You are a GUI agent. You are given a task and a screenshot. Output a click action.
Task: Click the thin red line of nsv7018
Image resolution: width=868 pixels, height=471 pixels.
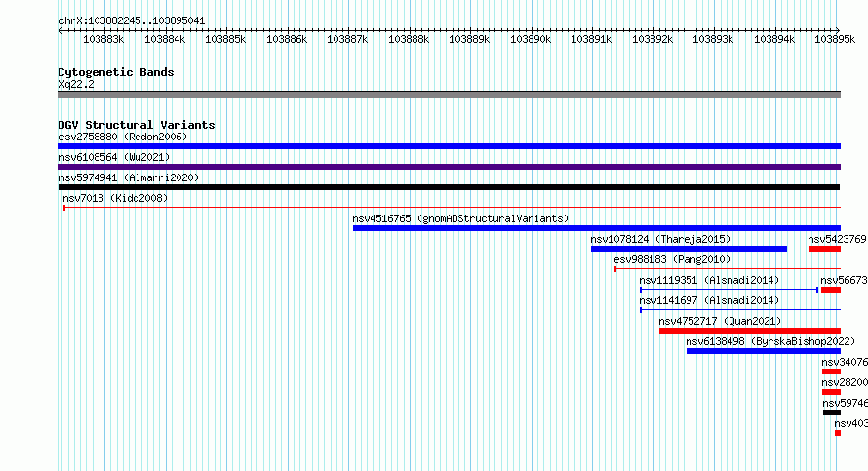[452, 208]
